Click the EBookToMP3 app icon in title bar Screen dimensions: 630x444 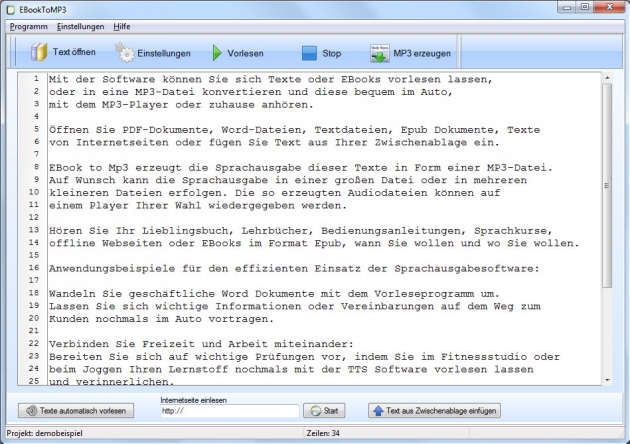[11, 8]
